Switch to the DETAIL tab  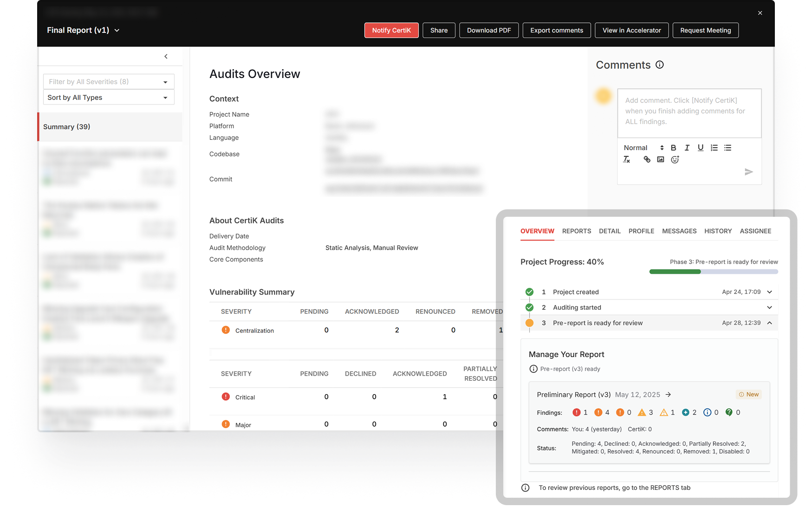(610, 231)
